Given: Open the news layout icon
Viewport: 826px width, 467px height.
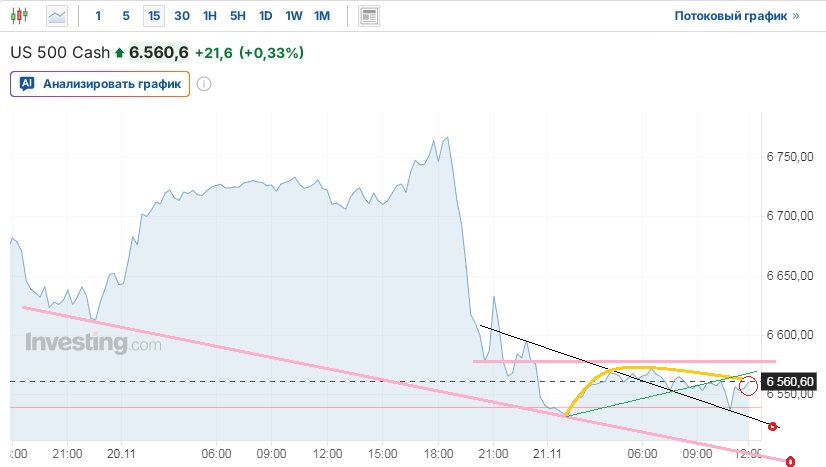Looking at the screenshot, I should pos(369,16).
